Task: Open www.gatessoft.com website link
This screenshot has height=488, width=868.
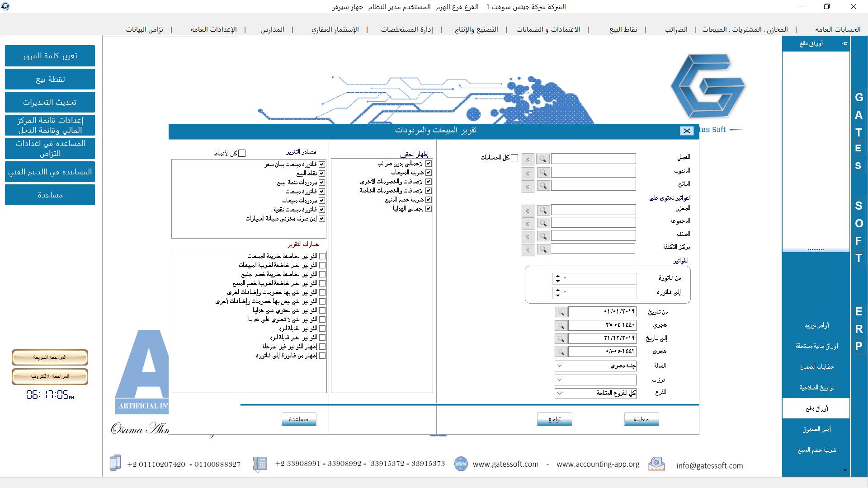Action: [x=505, y=465]
